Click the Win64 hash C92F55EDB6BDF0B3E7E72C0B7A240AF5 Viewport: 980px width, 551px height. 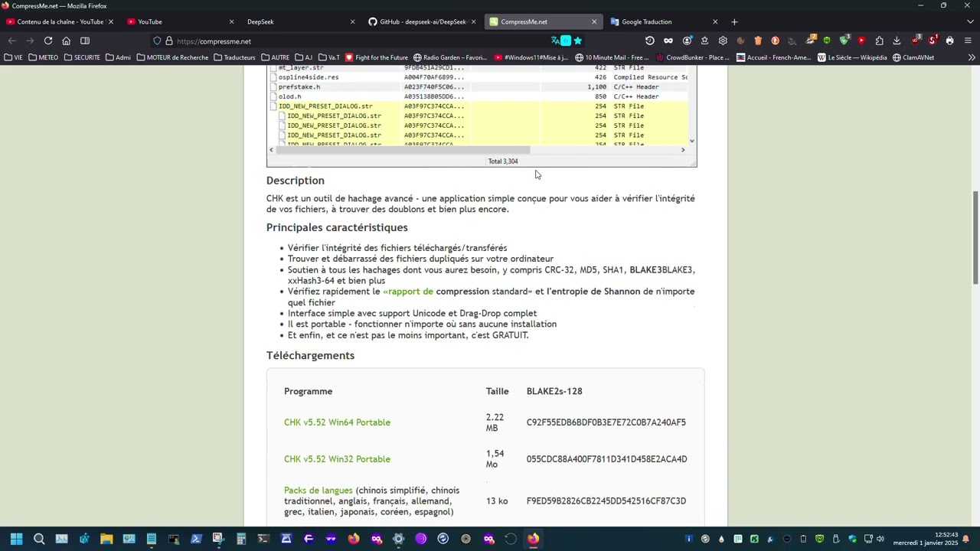(x=606, y=422)
